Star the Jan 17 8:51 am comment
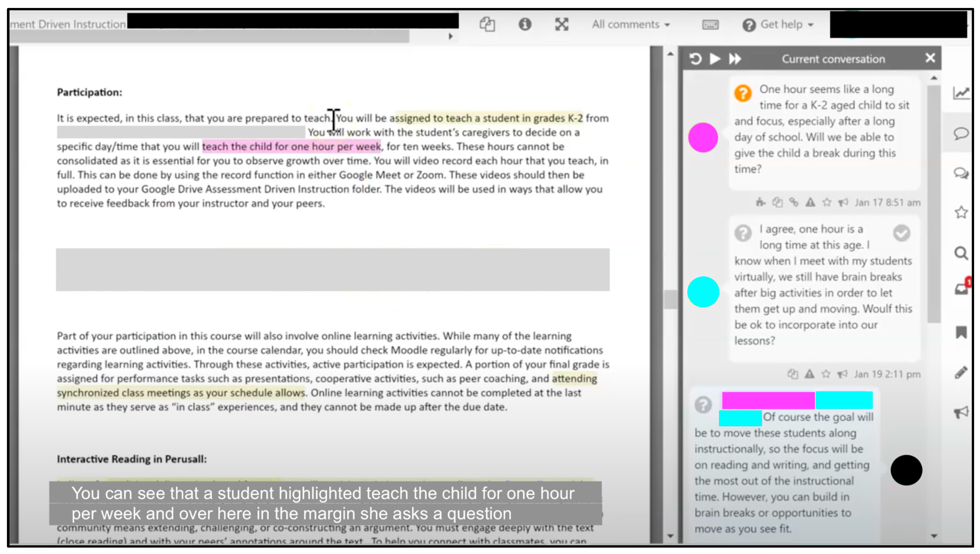 click(x=827, y=202)
